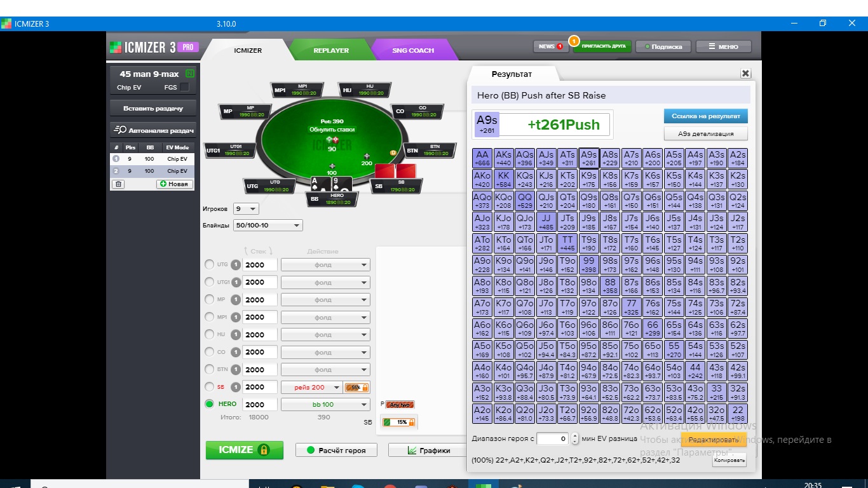Click the folded red cards above SB
The height and width of the screenshot is (488, 868).
[395, 171]
